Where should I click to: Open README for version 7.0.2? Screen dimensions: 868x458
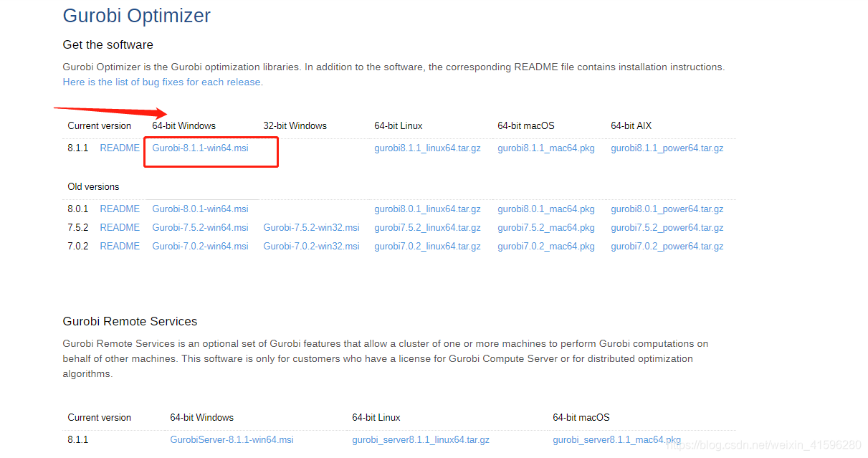120,246
